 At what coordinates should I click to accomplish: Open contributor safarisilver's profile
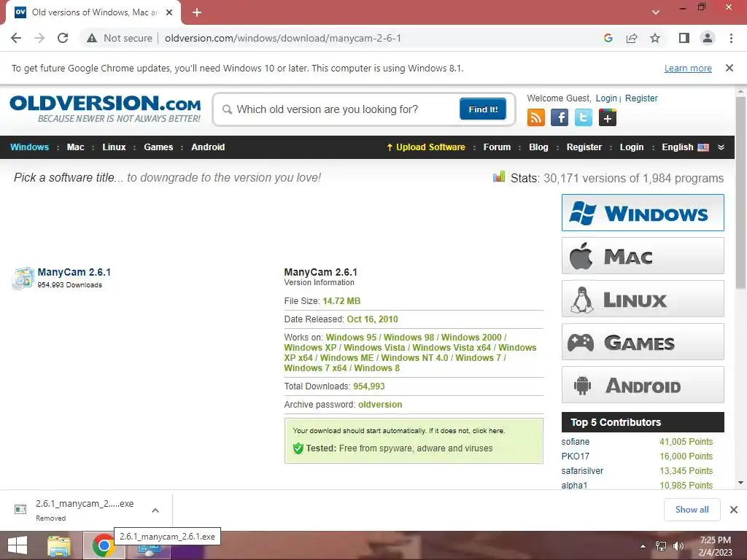pos(582,471)
